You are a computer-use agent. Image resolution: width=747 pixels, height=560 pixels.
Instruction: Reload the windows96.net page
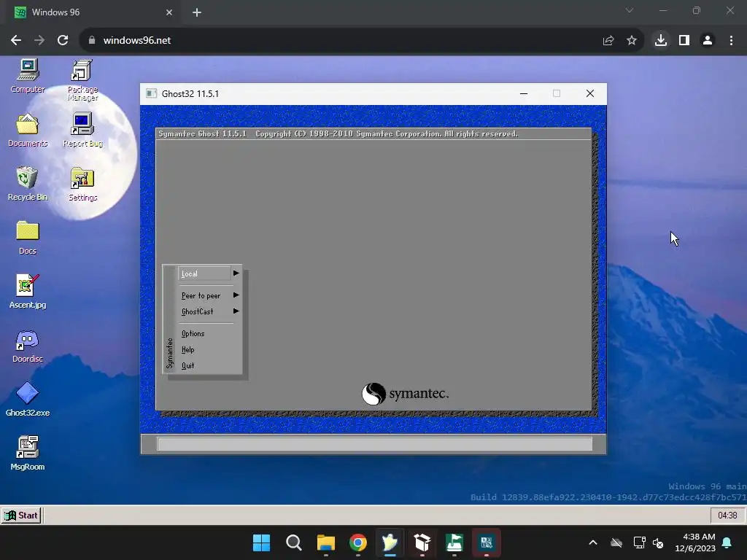click(63, 41)
